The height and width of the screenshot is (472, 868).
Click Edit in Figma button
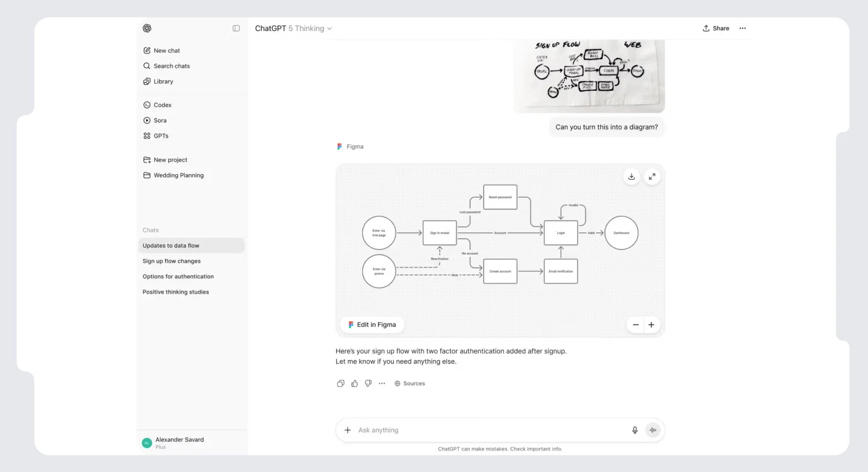pyautogui.click(x=372, y=325)
